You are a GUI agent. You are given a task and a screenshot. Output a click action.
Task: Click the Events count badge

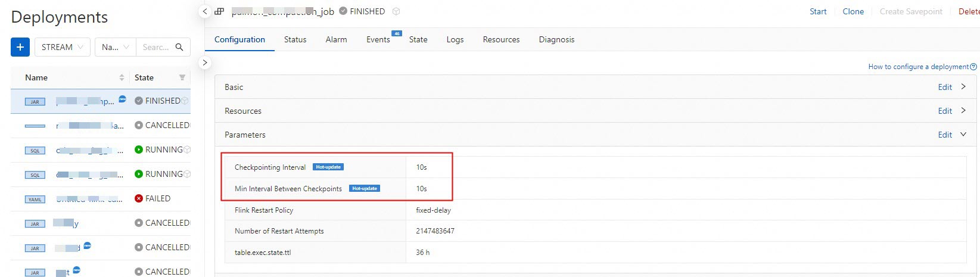(397, 33)
